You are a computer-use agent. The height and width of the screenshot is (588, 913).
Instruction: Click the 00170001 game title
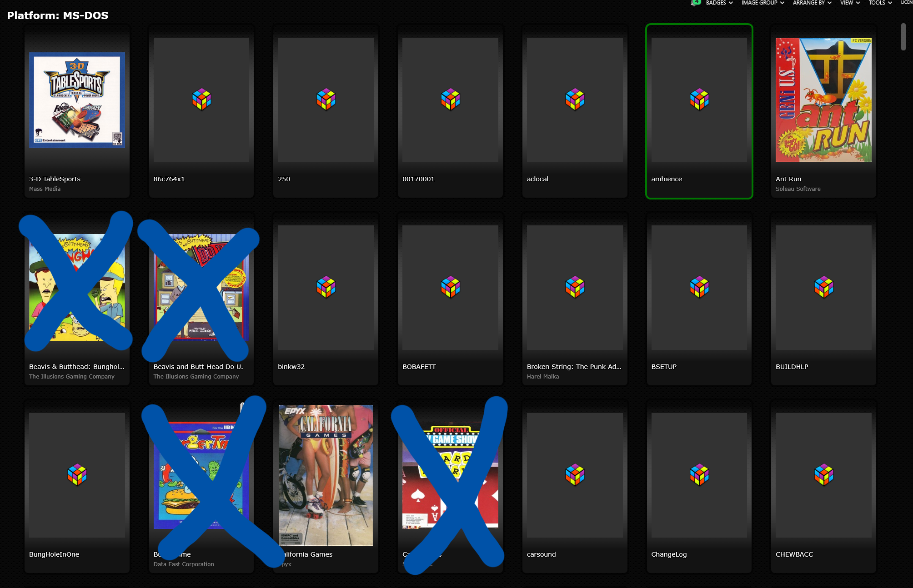418,179
